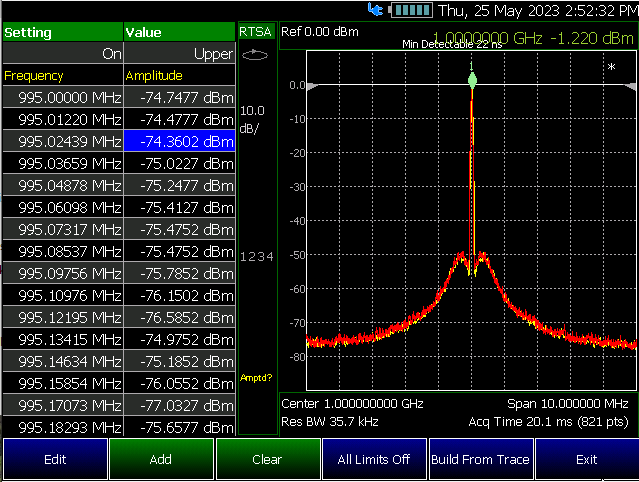Screen dimensions: 639x482
Task: Click the Value column header
Action: pyautogui.click(x=180, y=32)
